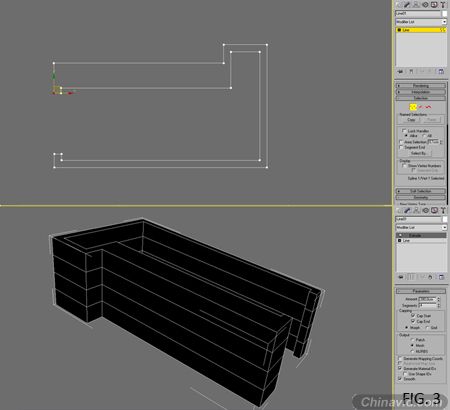450x410 pixels.
Task: Select Mesh output radio option
Action: coord(412,346)
